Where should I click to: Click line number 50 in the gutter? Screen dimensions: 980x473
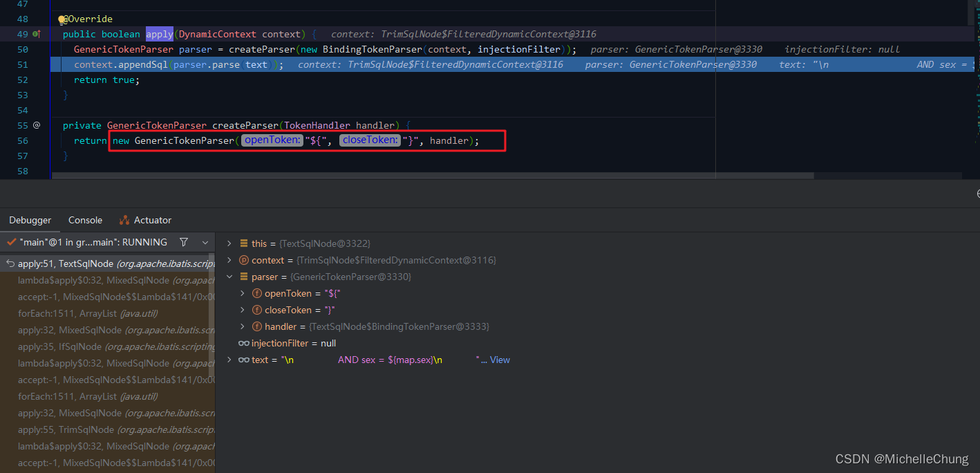[x=23, y=49]
